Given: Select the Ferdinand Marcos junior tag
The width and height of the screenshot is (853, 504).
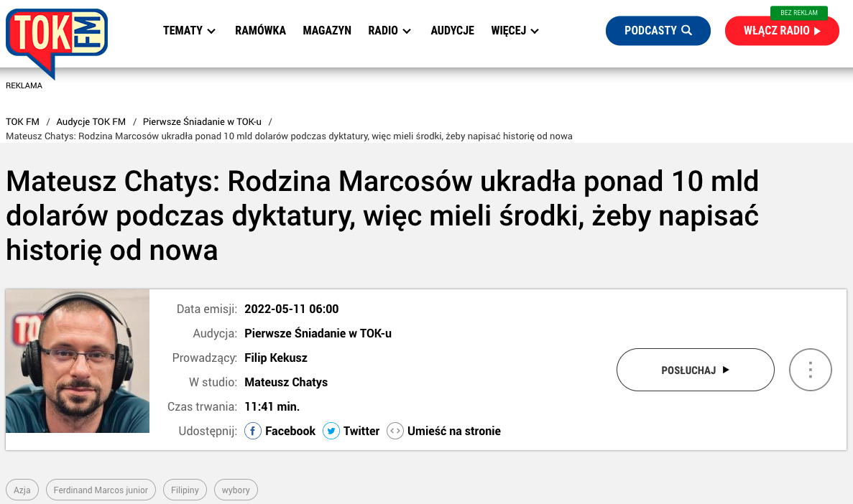Looking at the screenshot, I should point(101,490).
